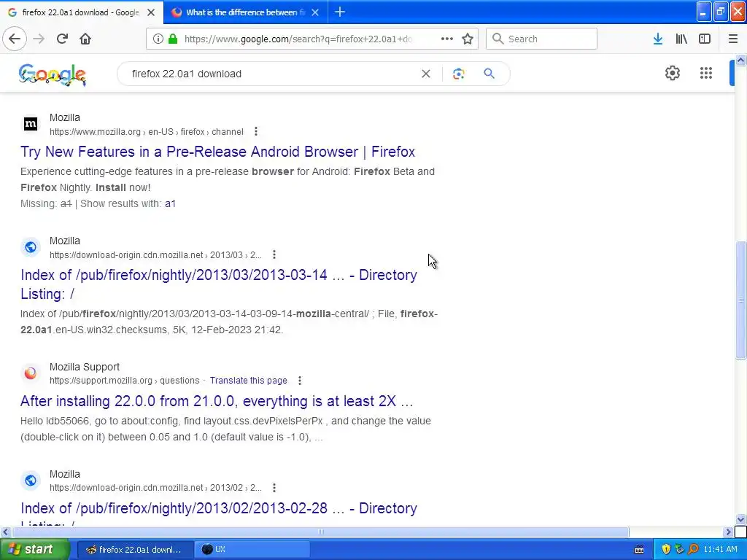
Task: Open the Windows Start menu
Action: pyautogui.click(x=35, y=550)
